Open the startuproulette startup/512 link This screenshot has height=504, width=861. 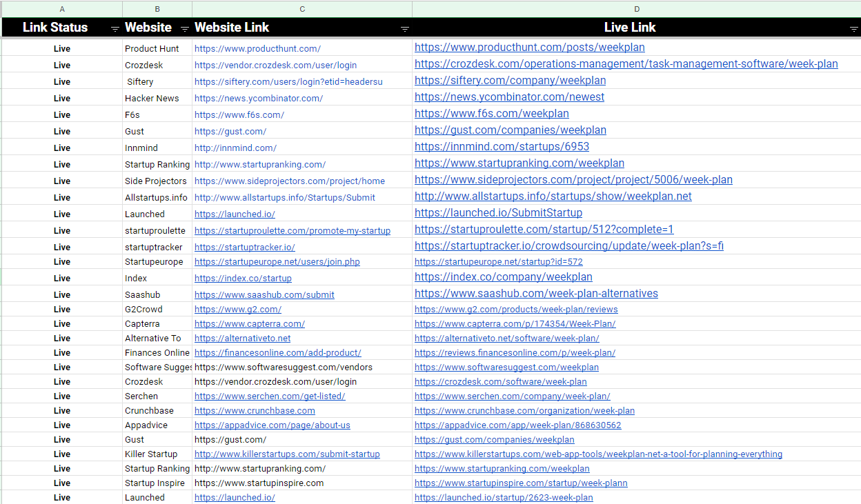[x=544, y=230]
